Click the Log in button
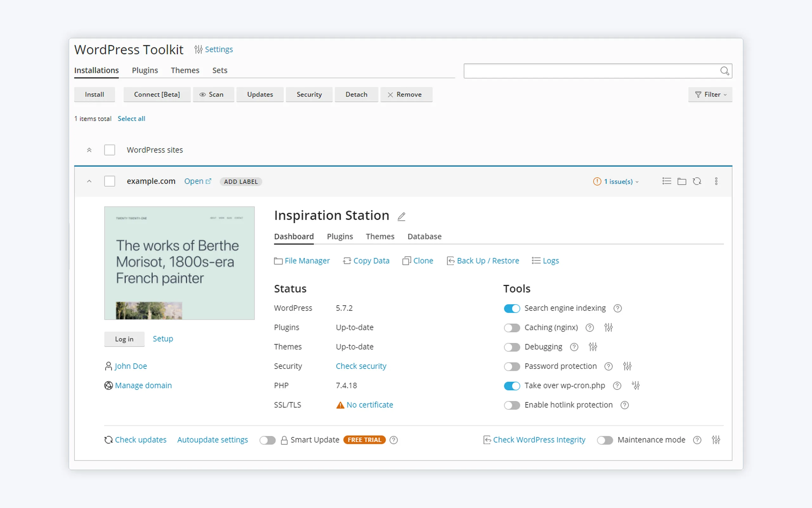Screen dimensions: 812x508 pos(124,339)
